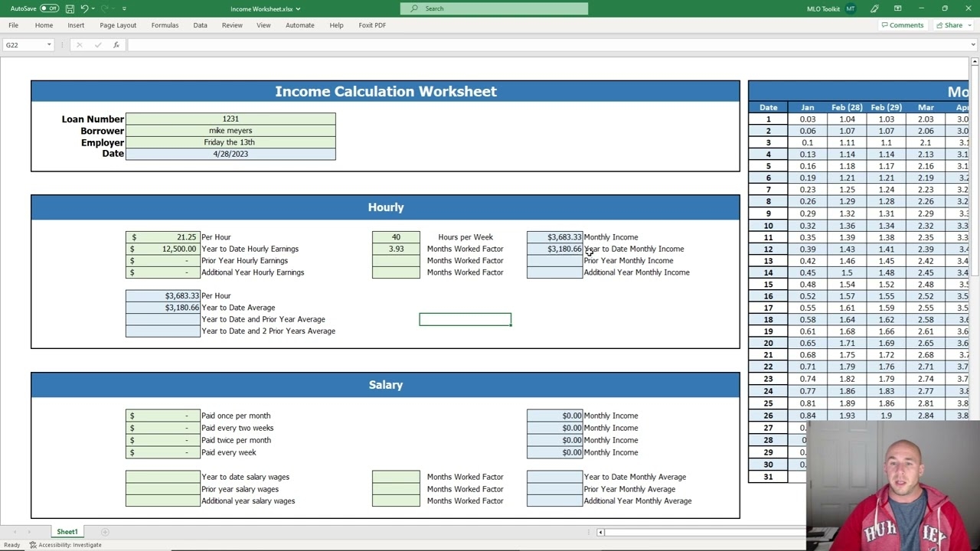Click the Share button
The height and width of the screenshot is (551, 980).
[951, 25]
